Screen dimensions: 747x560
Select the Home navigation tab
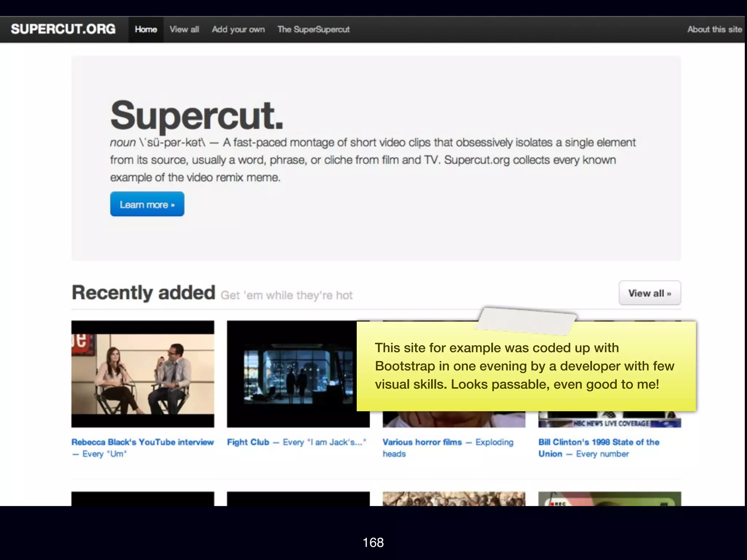(x=146, y=30)
